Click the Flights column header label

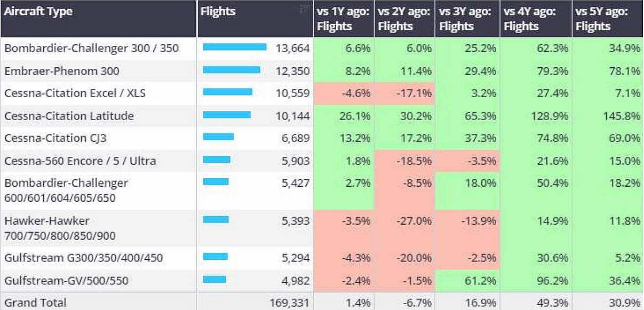[218, 11]
